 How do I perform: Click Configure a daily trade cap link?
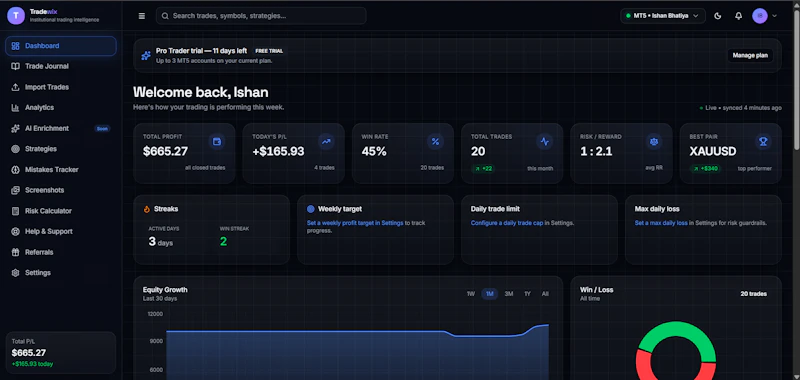[507, 223]
